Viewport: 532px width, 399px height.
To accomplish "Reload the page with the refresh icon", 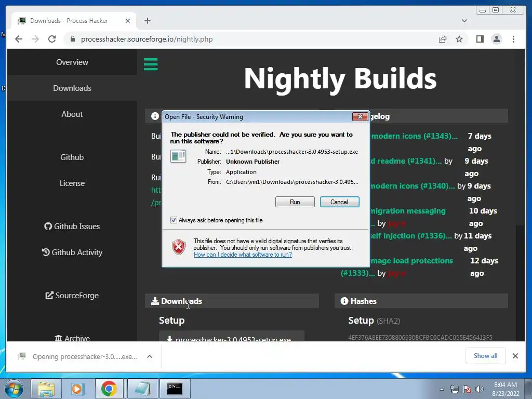I will click(x=52, y=39).
